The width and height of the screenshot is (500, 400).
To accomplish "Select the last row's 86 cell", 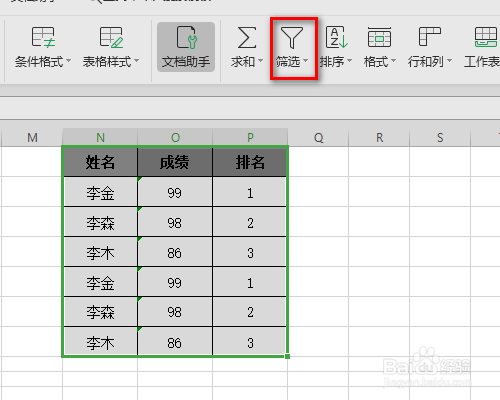I will coord(175,342).
